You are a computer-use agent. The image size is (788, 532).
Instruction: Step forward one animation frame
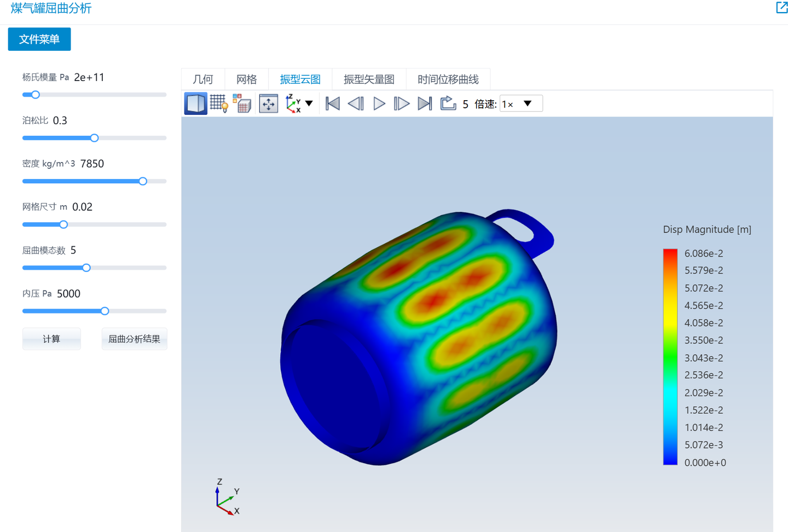[x=402, y=103]
